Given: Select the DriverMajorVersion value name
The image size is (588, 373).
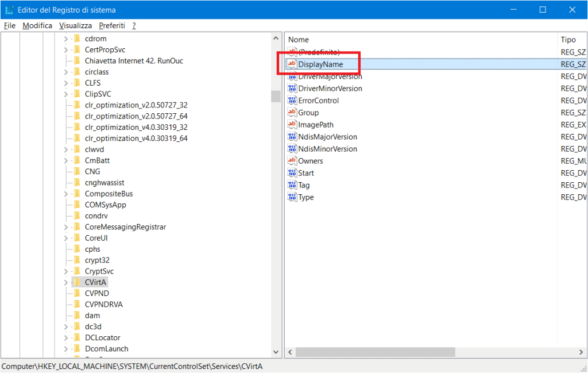Looking at the screenshot, I should click(330, 76).
